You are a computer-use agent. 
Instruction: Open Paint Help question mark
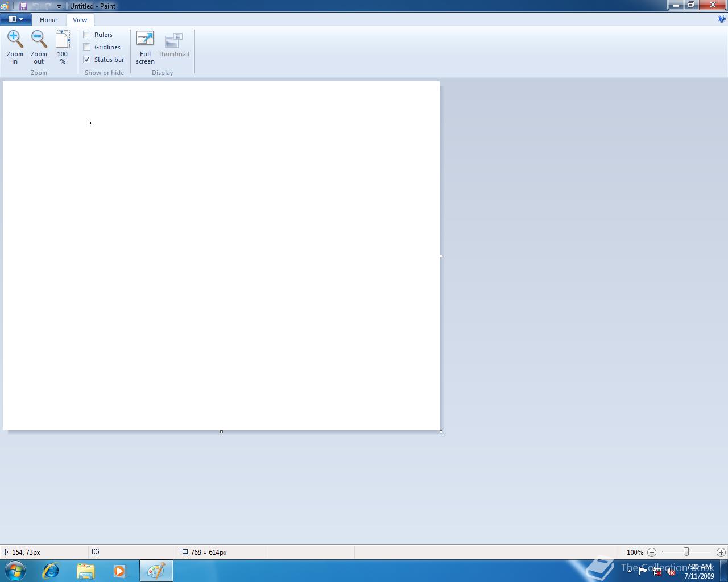pyautogui.click(x=722, y=19)
